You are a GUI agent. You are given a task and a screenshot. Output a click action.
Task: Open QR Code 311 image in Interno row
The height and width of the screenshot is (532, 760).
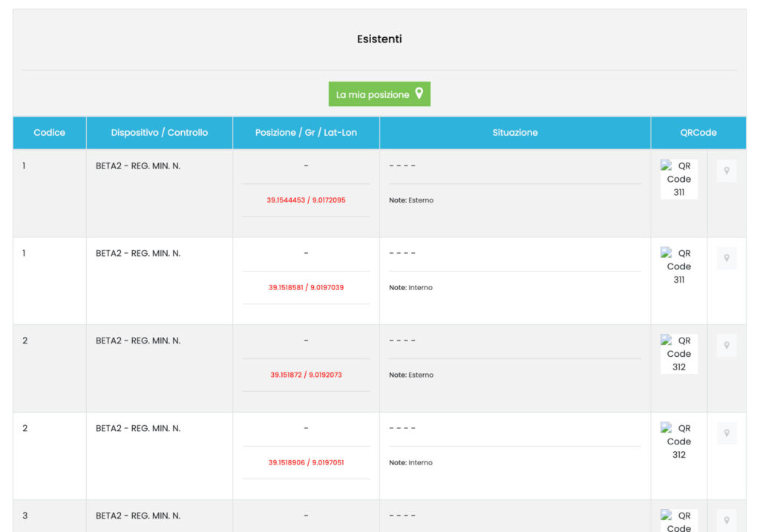click(x=678, y=266)
